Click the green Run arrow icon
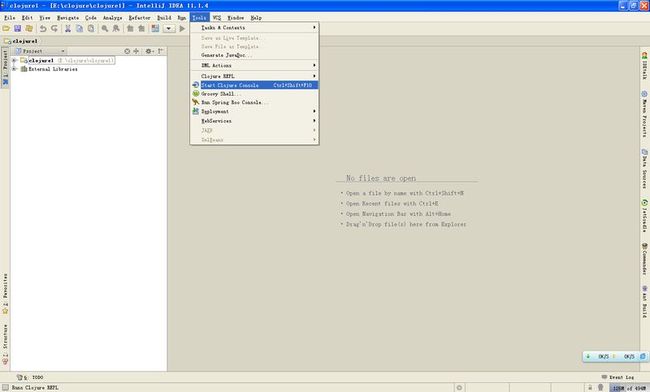 coord(182,29)
